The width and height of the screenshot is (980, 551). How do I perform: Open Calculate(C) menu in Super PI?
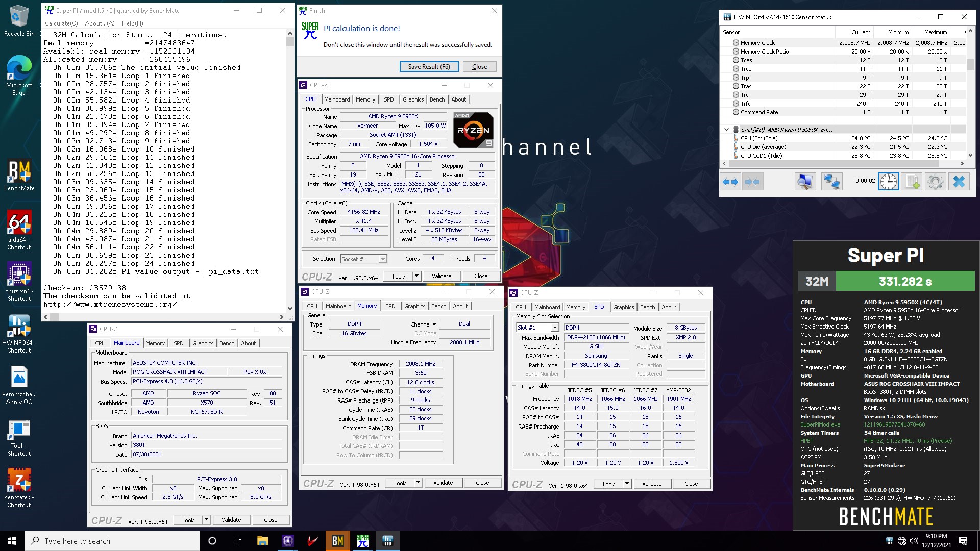pyautogui.click(x=61, y=23)
